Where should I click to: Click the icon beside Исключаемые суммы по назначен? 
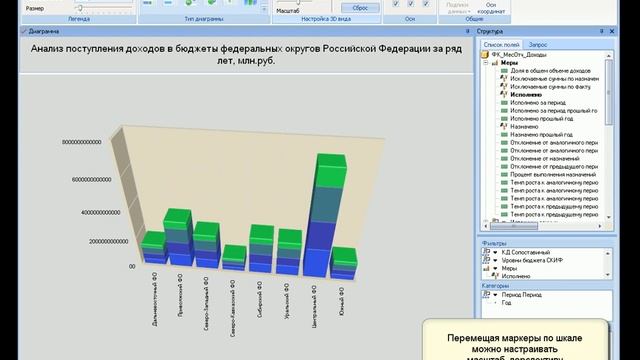click(504, 78)
